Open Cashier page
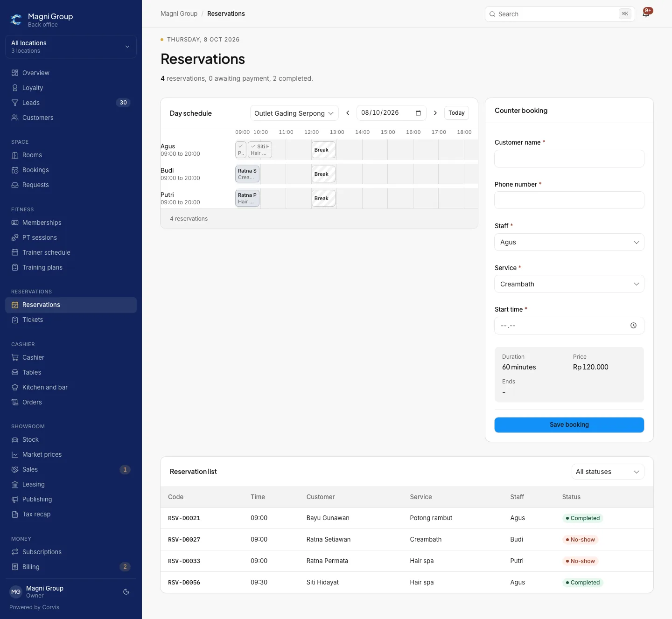Viewport: 672px width, 619px height. [x=71, y=357]
